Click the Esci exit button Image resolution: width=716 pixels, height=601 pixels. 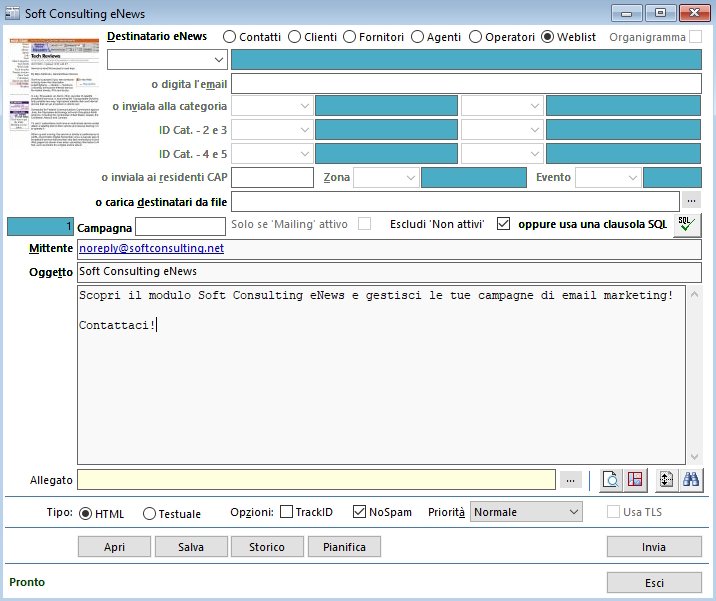(654, 583)
